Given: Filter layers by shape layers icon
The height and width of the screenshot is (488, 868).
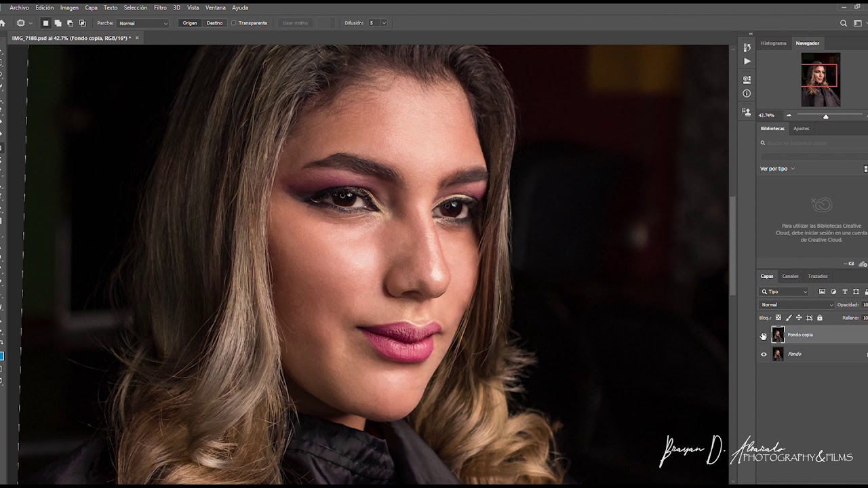Looking at the screenshot, I should [x=856, y=291].
